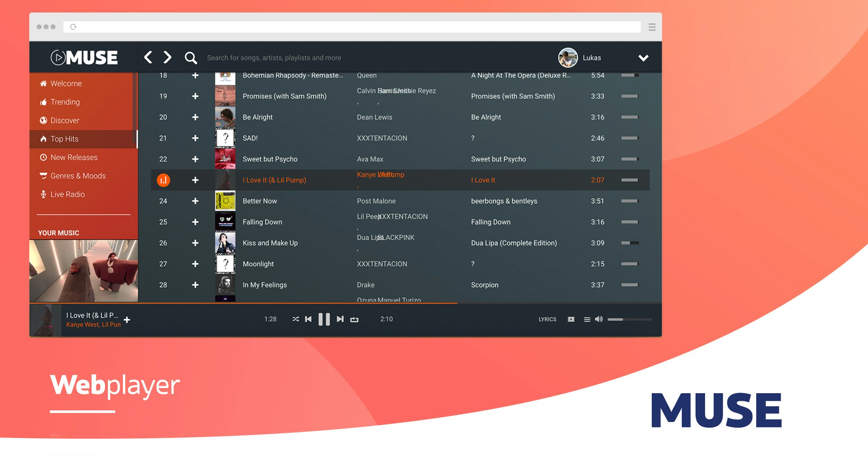
Task: Open the Discover section
Action: pyautogui.click(x=65, y=120)
